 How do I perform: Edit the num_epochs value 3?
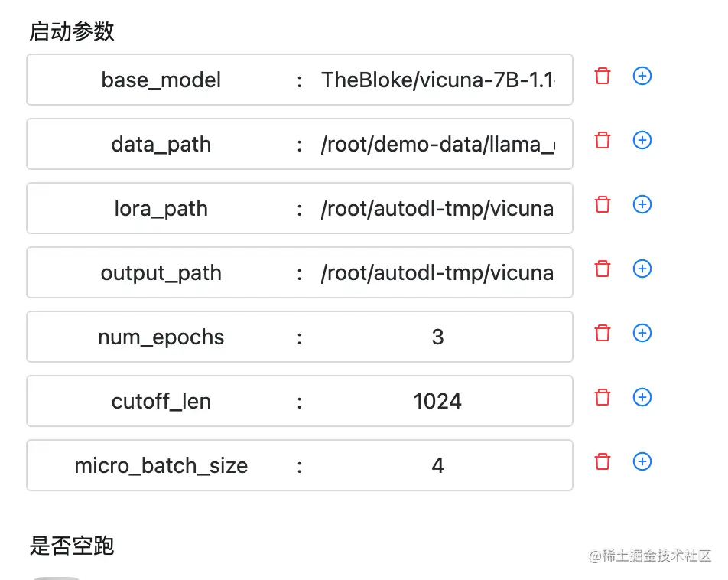(437, 337)
